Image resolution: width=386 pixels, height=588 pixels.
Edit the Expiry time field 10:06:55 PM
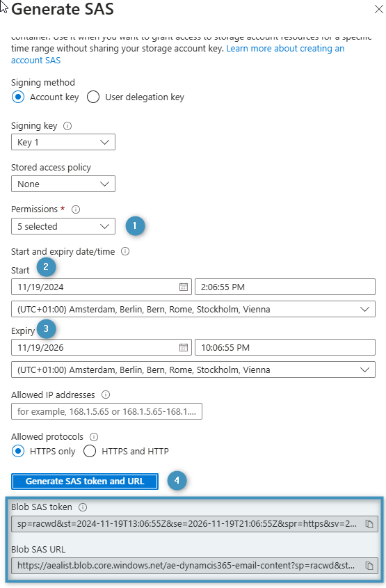[285, 347]
